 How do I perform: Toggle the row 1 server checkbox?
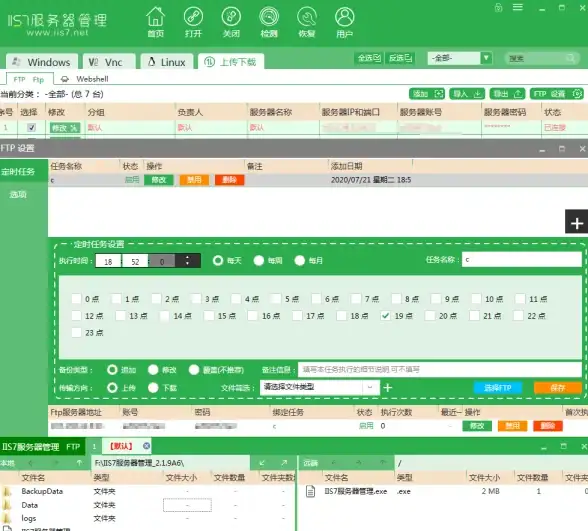click(x=32, y=128)
